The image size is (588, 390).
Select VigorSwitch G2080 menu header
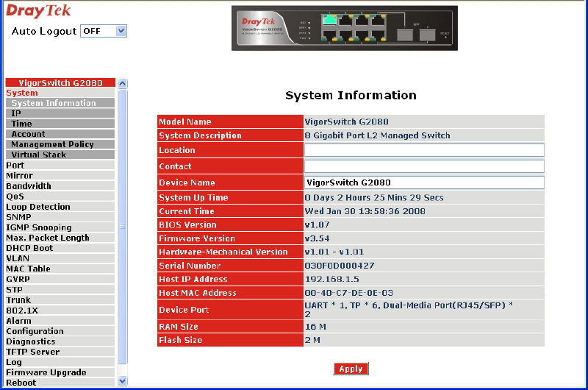point(60,82)
